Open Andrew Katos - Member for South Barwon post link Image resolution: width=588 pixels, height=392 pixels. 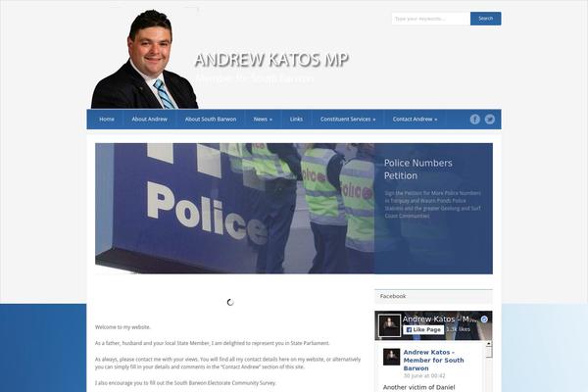tap(433, 360)
